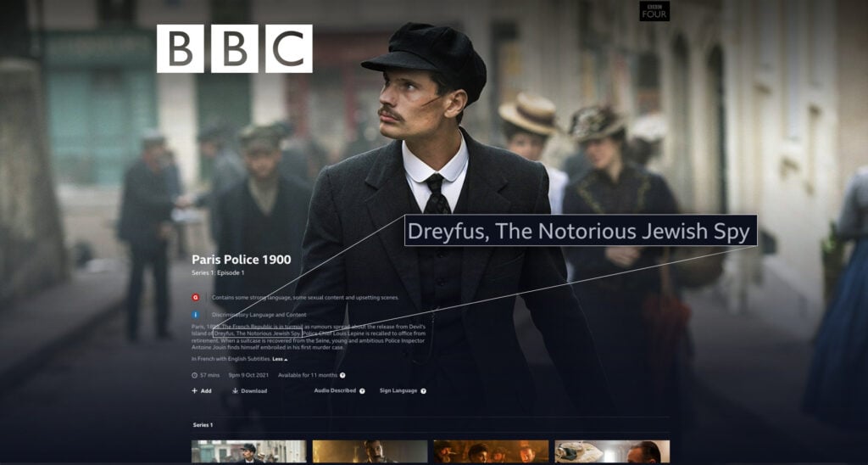Screen dimensions: 868x465
Task: Click the red G guidance icon
Action: coord(196,298)
